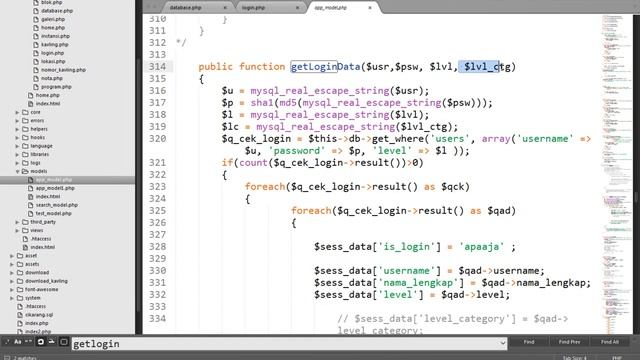Open galeri.php from the sidebar
This screenshot has width=640, height=360.
tap(53, 19)
